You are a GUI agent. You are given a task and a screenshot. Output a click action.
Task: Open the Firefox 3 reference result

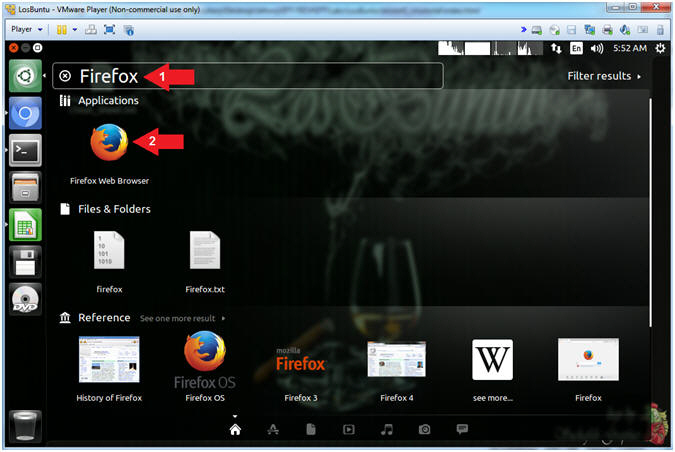coord(301,374)
